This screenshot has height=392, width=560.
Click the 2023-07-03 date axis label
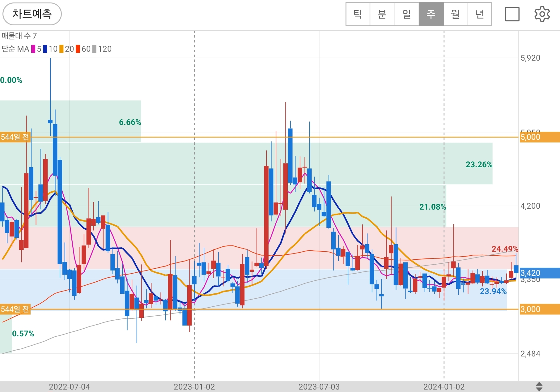pyautogui.click(x=319, y=387)
